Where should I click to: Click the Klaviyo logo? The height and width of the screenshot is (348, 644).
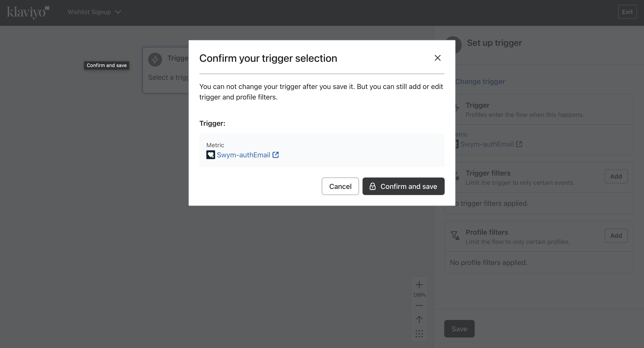point(28,12)
